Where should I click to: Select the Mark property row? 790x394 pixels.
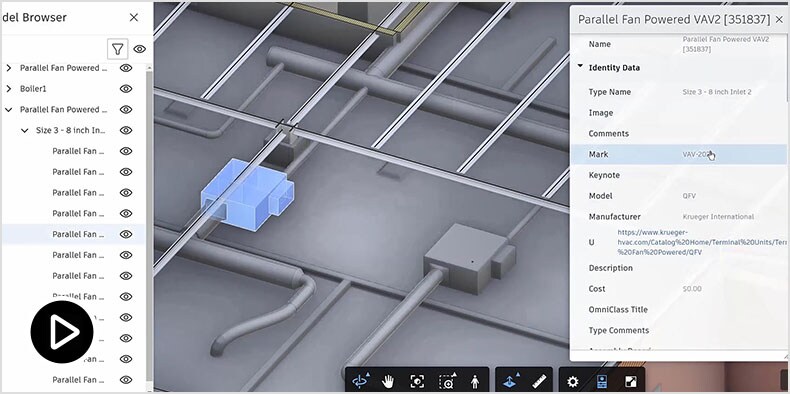tap(678, 154)
